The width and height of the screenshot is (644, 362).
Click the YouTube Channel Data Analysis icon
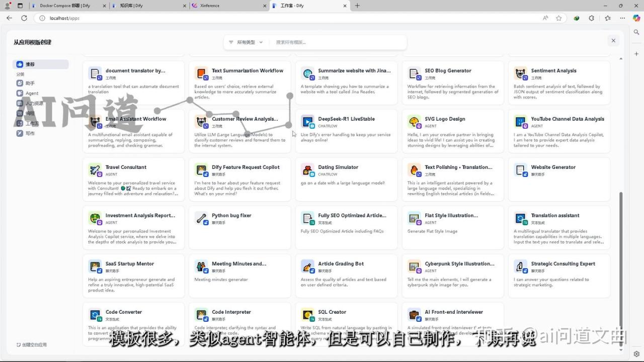521,122
